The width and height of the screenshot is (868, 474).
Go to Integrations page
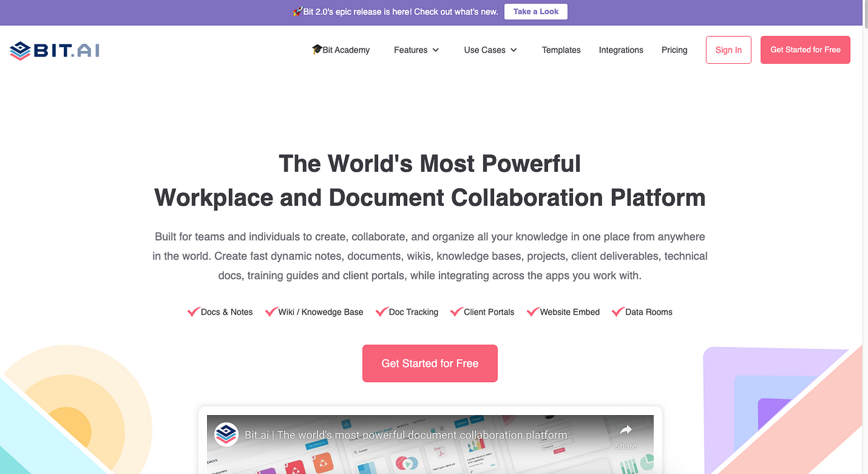(621, 50)
